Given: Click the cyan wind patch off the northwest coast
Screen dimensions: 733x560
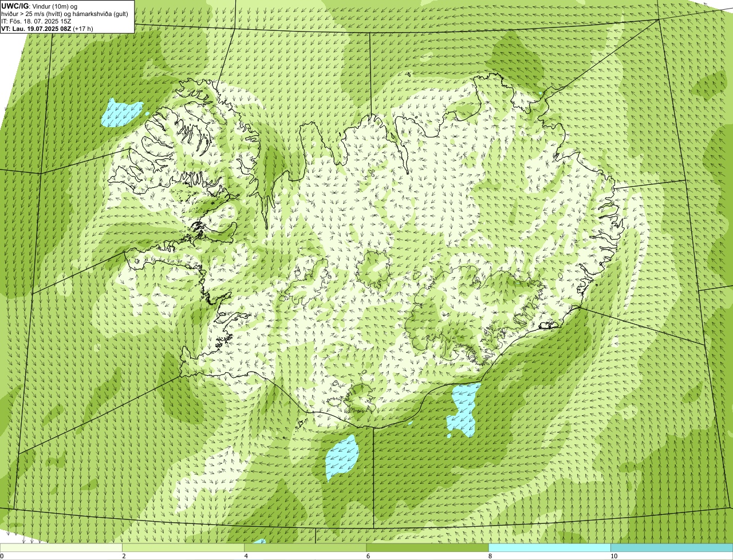Looking at the screenshot, I should point(121,112).
